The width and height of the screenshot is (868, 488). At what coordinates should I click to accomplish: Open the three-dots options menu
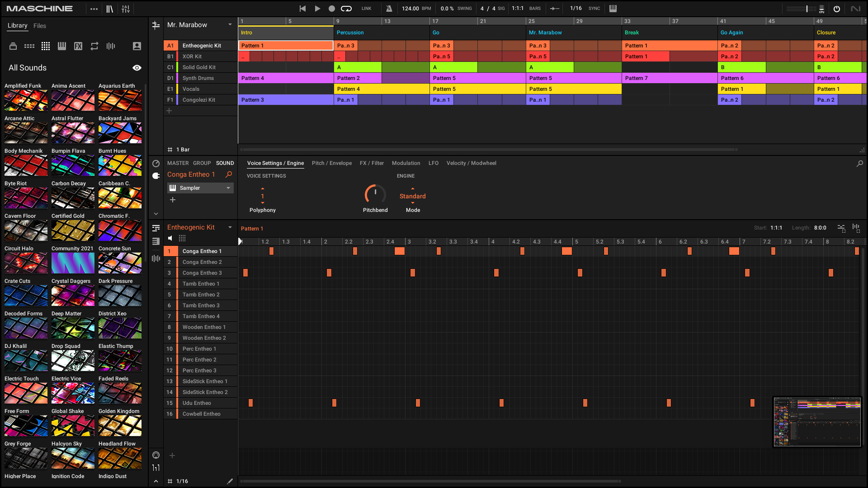coord(94,9)
